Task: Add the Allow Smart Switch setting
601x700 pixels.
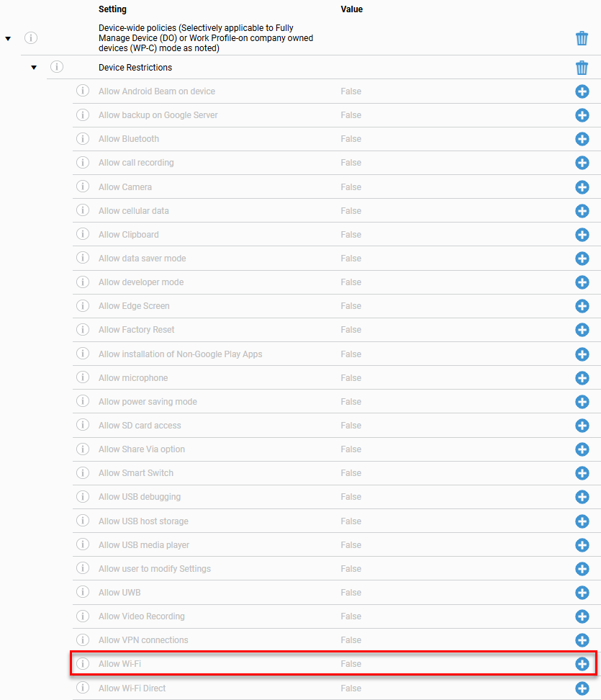Action: pos(582,472)
